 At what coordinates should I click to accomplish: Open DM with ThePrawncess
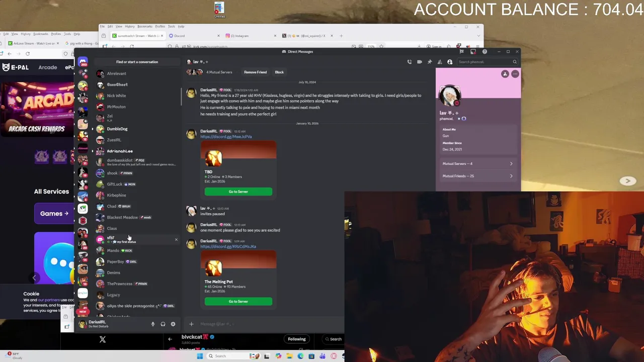point(137,284)
